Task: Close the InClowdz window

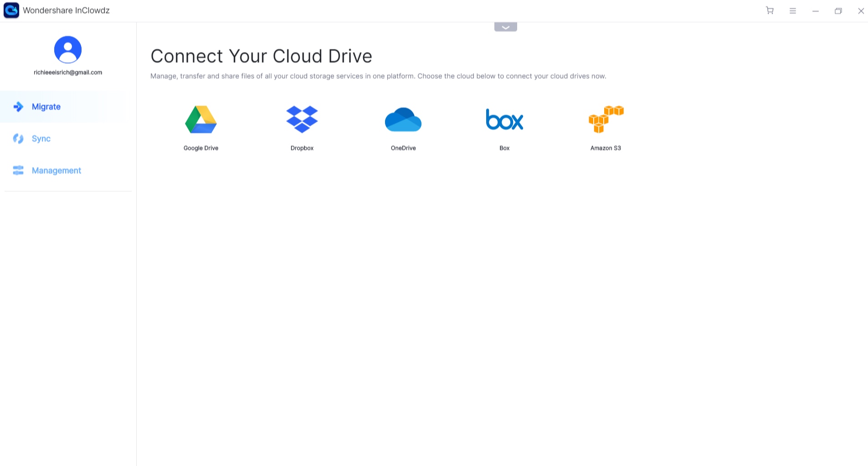Action: [x=861, y=10]
